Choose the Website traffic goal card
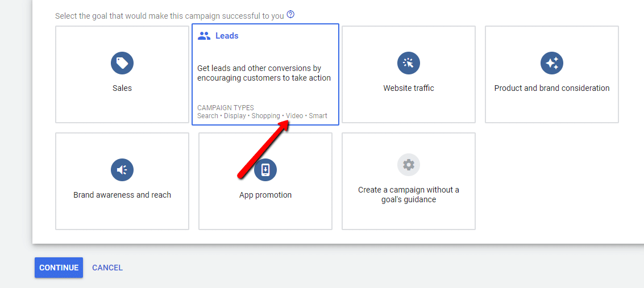This screenshot has height=288, width=644. tap(409, 74)
